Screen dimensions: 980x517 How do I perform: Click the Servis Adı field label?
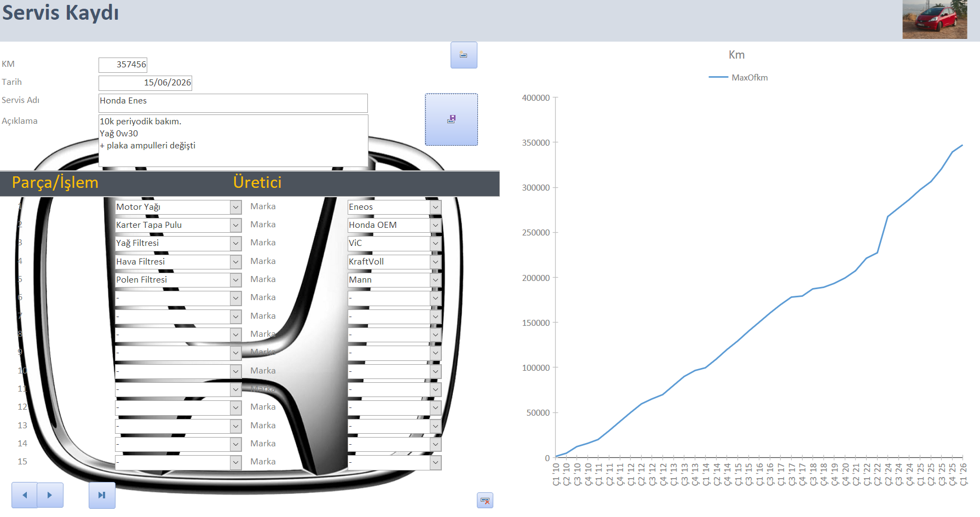click(x=20, y=100)
